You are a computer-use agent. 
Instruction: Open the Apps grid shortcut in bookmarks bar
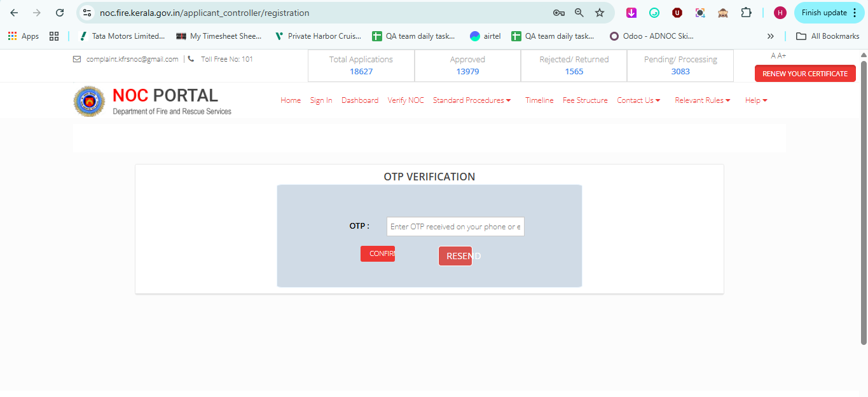coord(24,36)
